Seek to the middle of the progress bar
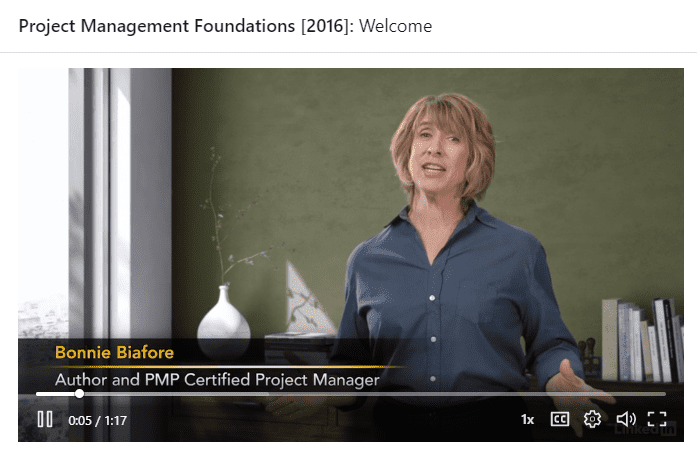 [351, 394]
